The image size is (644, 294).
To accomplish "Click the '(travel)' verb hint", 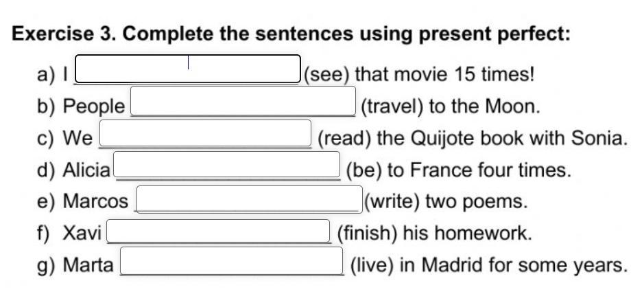I will pyautogui.click(x=392, y=107).
